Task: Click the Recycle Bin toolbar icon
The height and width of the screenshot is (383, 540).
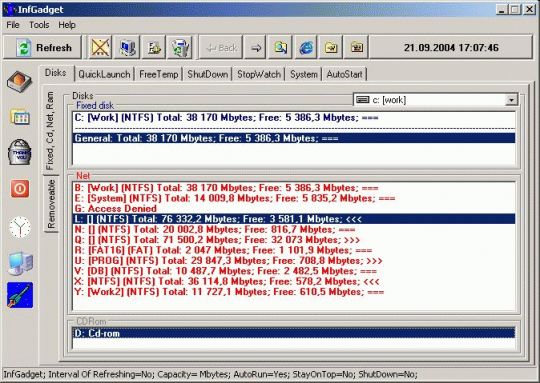Action: [x=180, y=47]
